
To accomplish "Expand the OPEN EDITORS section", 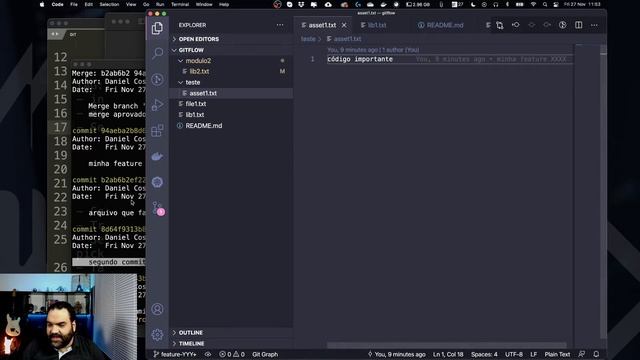I will click(x=231, y=39).
